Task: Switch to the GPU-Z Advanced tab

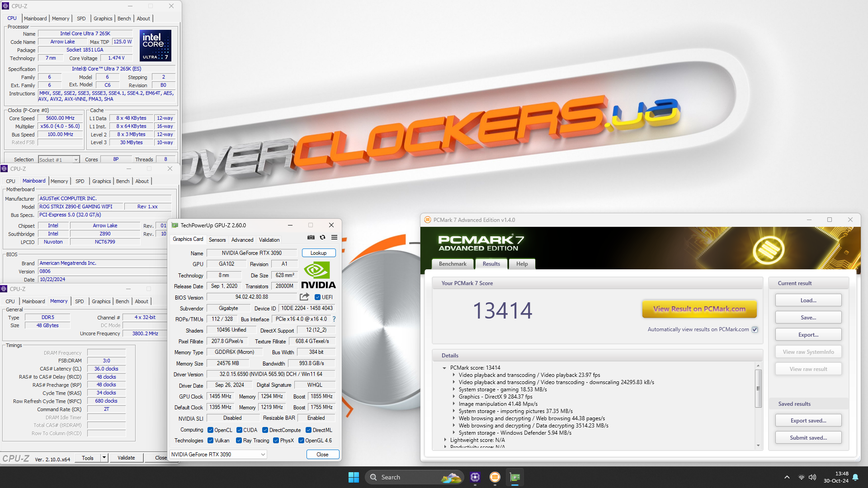Action: tap(242, 240)
